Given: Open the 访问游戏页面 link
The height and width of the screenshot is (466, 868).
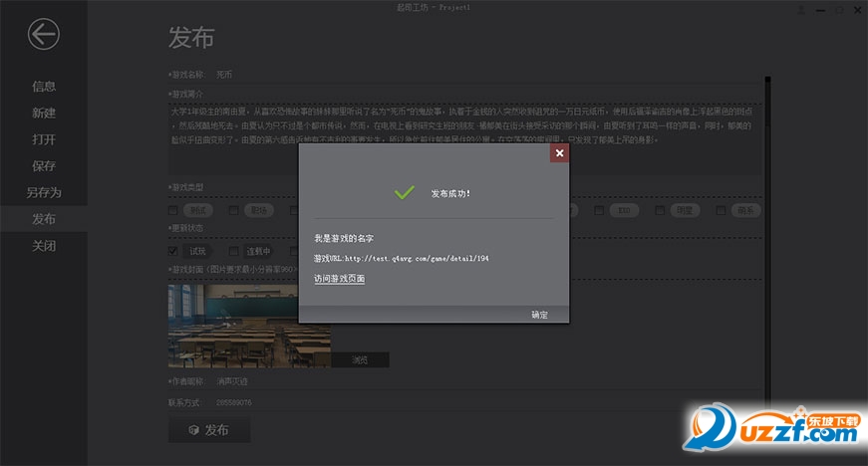Looking at the screenshot, I should [x=339, y=279].
